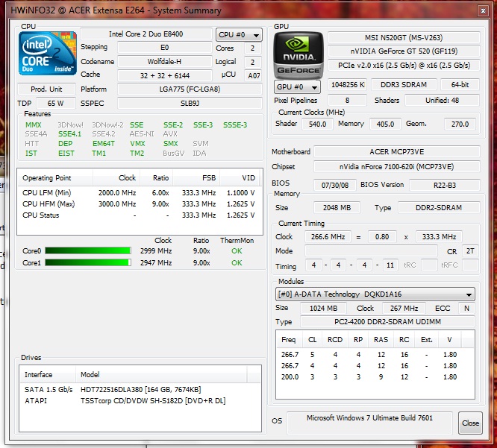The image size is (497, 448).
Task: Click the RAS column header
Action: click(381, 340)
